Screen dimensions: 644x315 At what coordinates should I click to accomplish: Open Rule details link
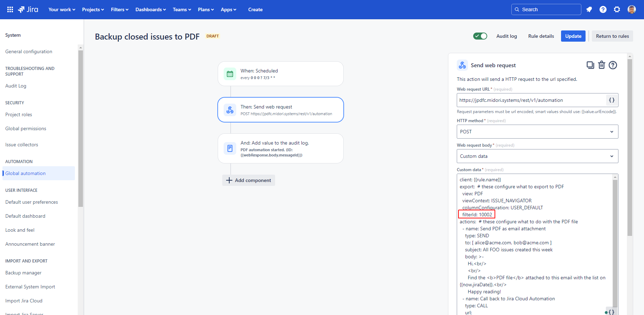point(541,36)
